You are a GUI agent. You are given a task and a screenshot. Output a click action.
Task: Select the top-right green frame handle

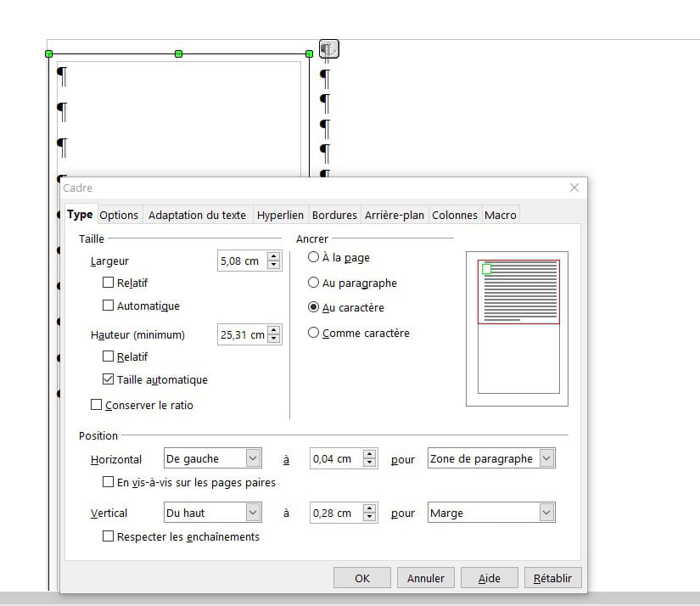(309, 54)
